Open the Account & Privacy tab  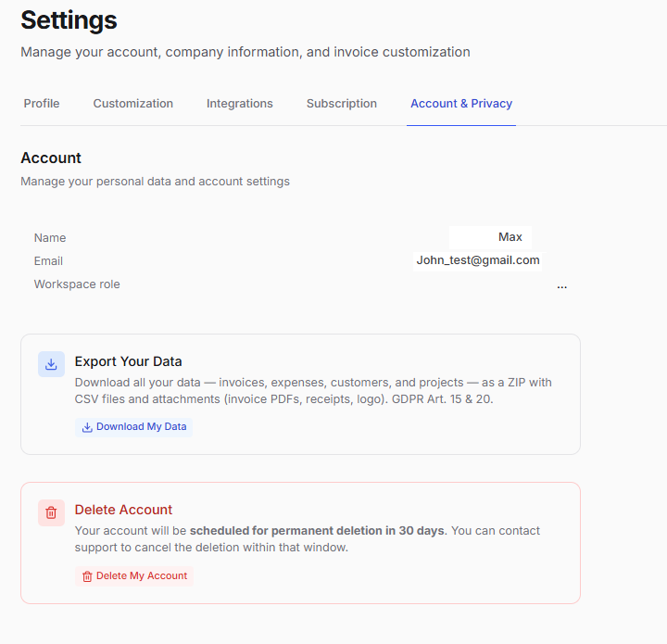pyautogui.click(x=461, y=104)
